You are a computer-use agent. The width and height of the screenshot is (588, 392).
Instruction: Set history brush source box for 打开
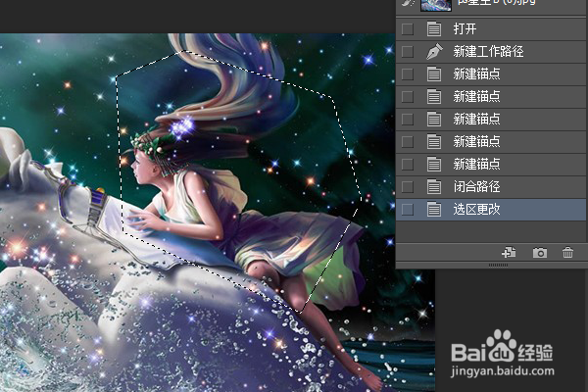tap(408, 28)
